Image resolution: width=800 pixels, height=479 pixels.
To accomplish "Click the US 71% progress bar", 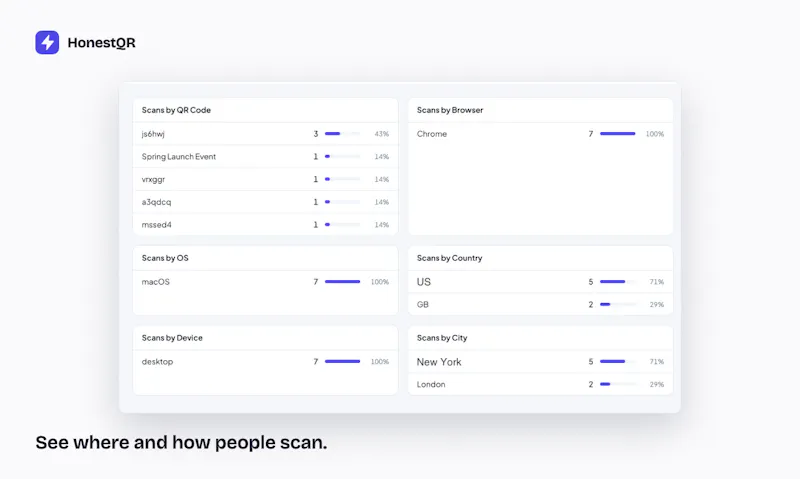I will pyautogui.click(x=618, y=282).
